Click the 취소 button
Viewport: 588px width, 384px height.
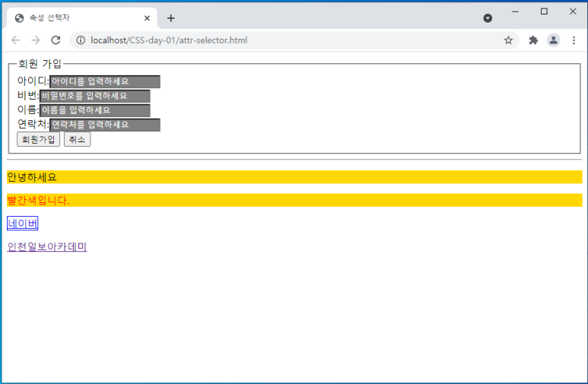pyautogui.click(x=78, y=139)
